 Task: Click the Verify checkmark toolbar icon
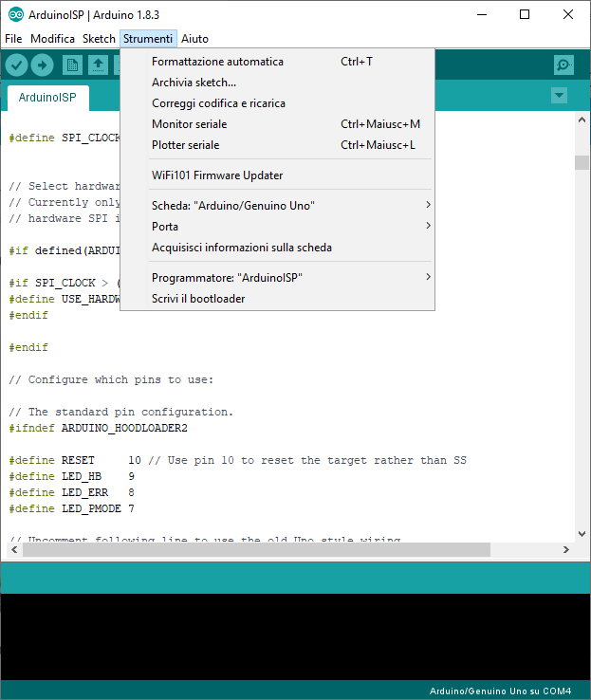16,65
